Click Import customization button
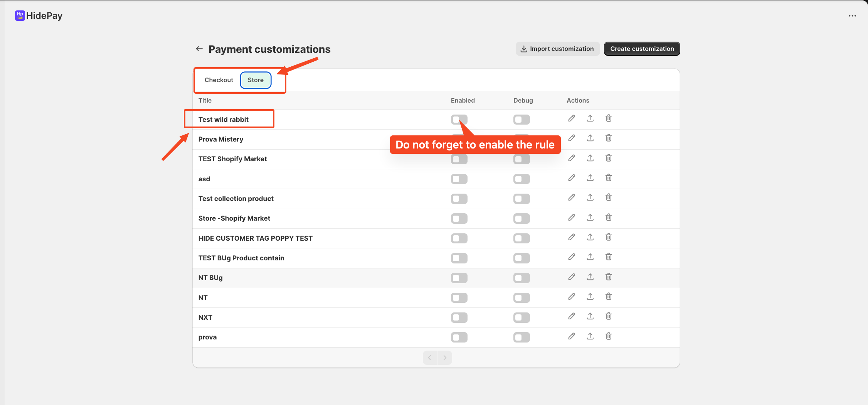 click(x=557, y=49)
